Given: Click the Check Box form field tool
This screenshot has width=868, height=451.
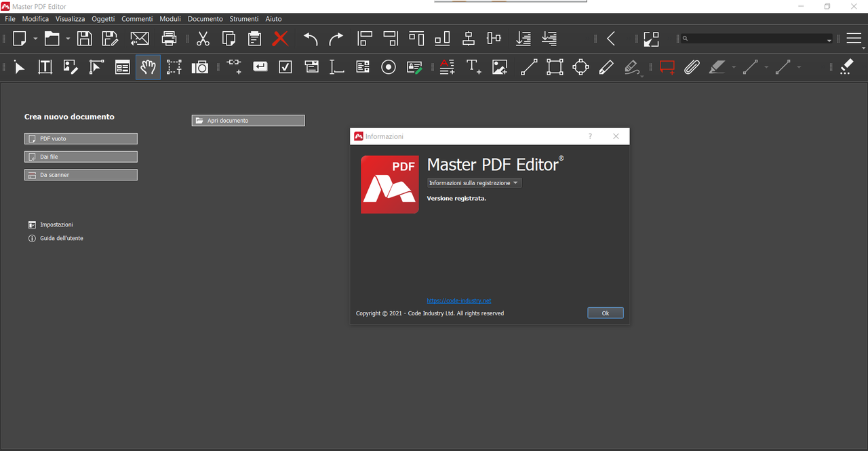Looking at the screenshot, I should click(x=285, y=67).
